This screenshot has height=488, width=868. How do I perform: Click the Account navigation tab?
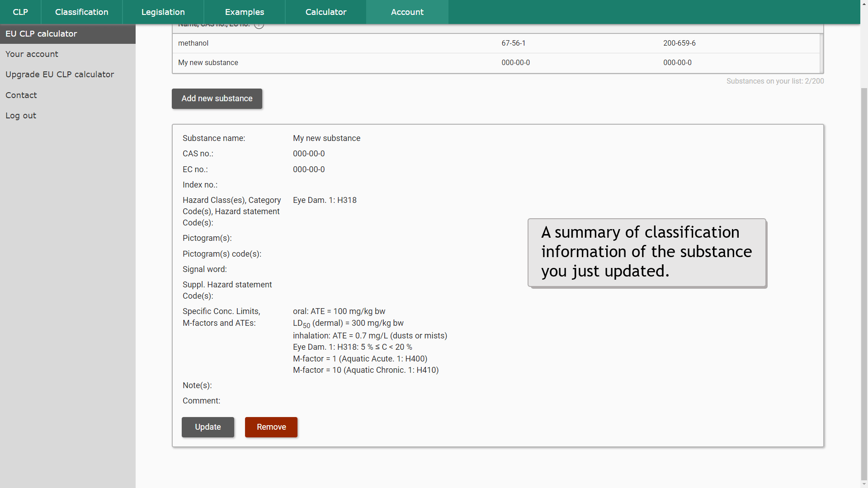coord(407,11)
